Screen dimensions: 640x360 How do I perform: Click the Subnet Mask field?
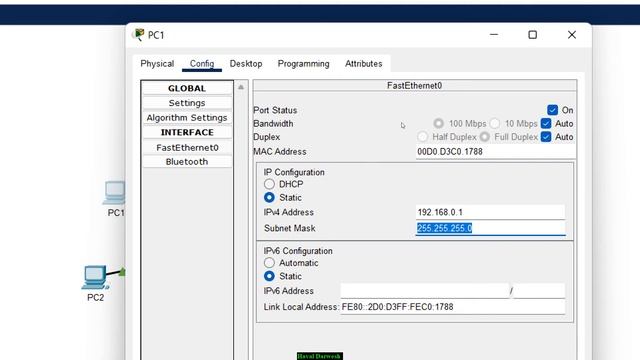pos(490,228)
